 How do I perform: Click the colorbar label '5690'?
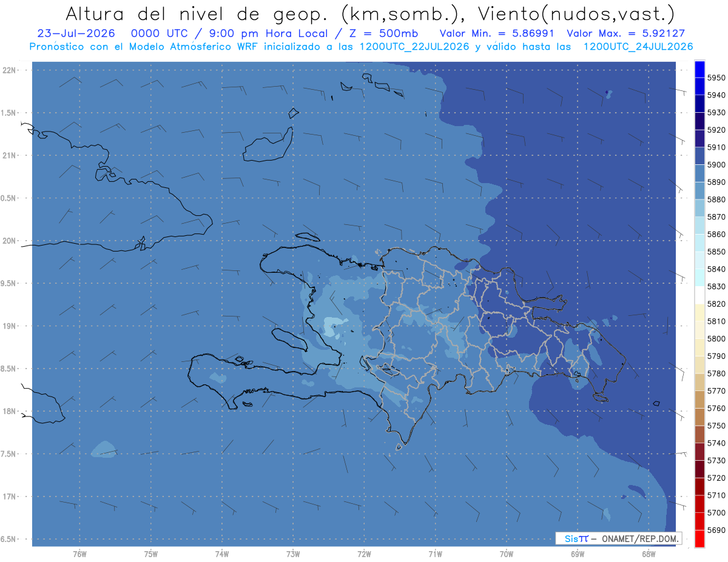pos(716,530)
